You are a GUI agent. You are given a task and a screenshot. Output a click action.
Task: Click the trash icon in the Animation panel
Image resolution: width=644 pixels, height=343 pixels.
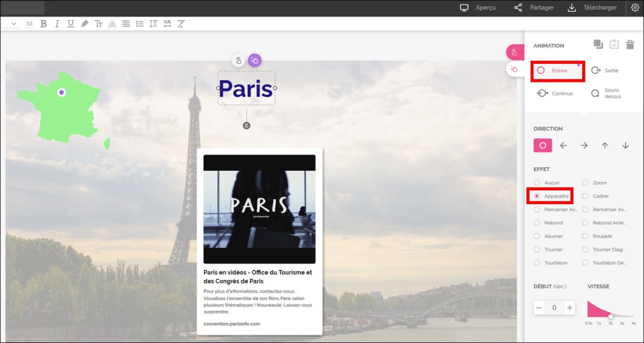tap(630, 44)
